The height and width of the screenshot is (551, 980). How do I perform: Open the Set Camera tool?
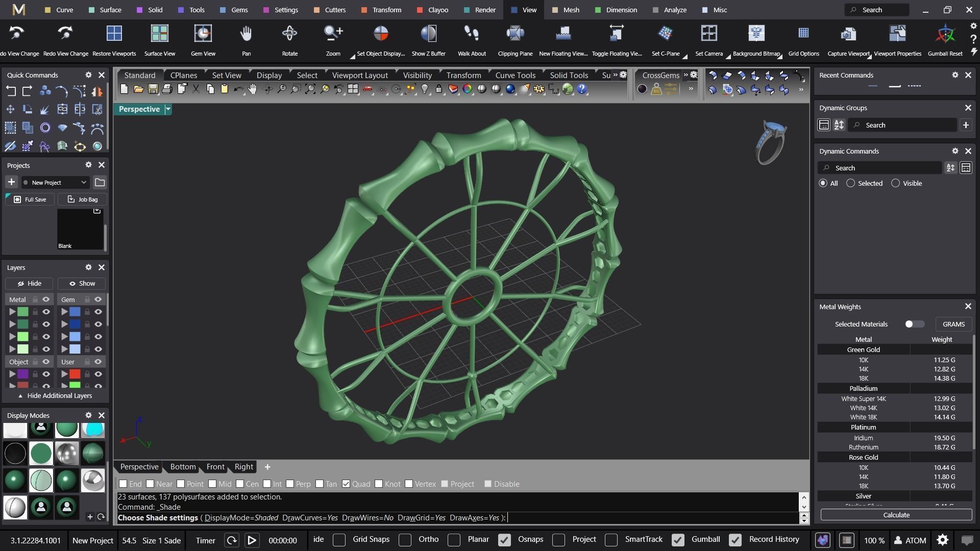[x=708, y=34]
